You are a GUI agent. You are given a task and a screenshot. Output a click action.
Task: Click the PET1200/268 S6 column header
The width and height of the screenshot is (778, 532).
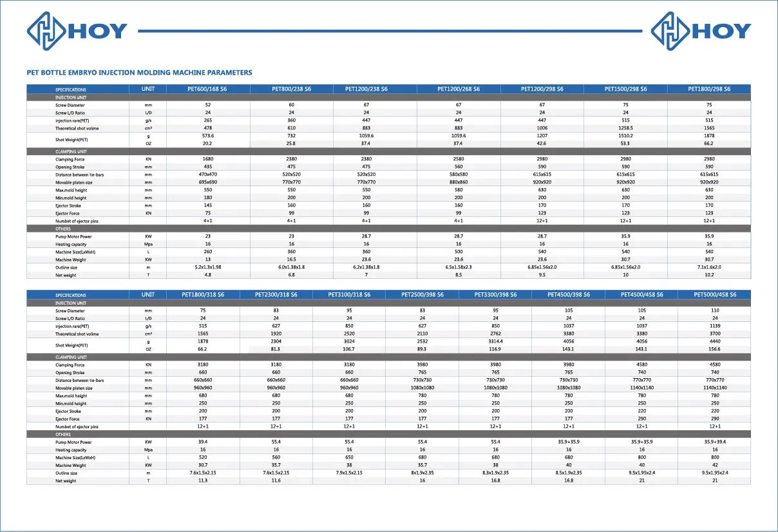coord(459,89)
